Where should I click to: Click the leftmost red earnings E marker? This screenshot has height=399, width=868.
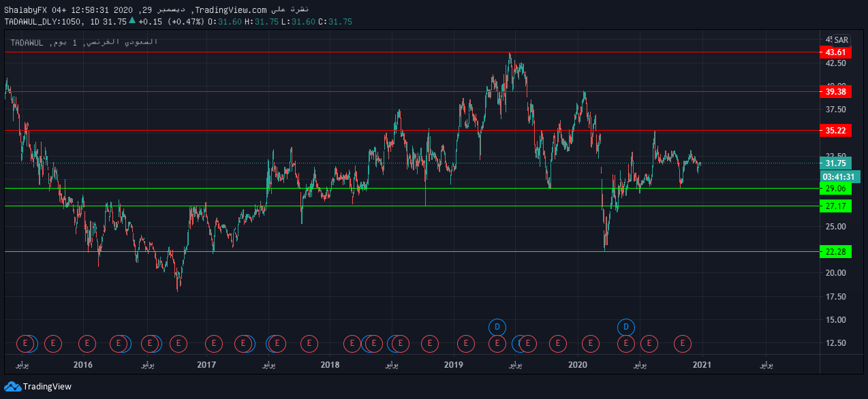(26, 344)
